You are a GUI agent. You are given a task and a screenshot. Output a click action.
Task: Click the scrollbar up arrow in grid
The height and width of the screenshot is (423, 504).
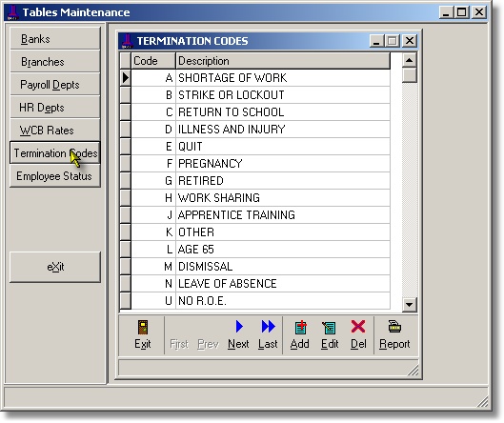(410, 60)
